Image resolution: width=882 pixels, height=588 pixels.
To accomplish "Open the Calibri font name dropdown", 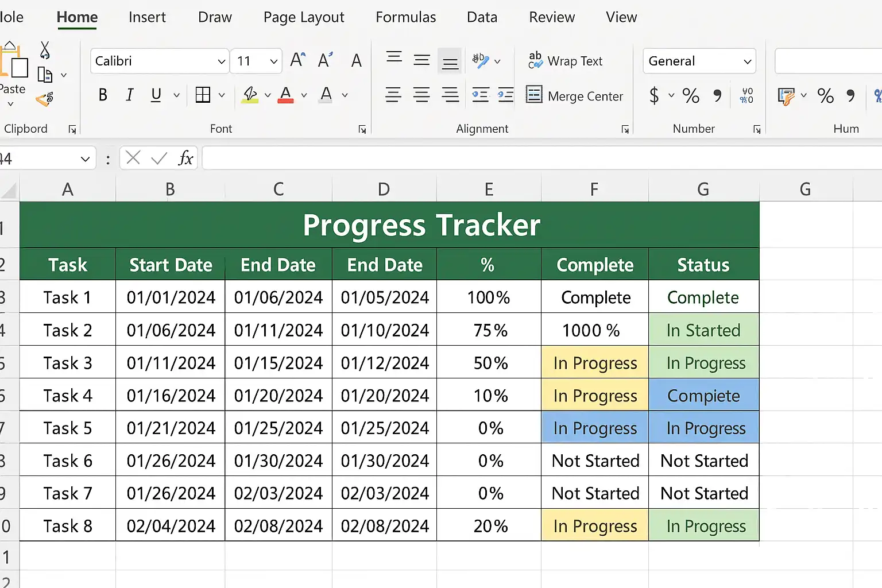I will click(x=159, y=61).
